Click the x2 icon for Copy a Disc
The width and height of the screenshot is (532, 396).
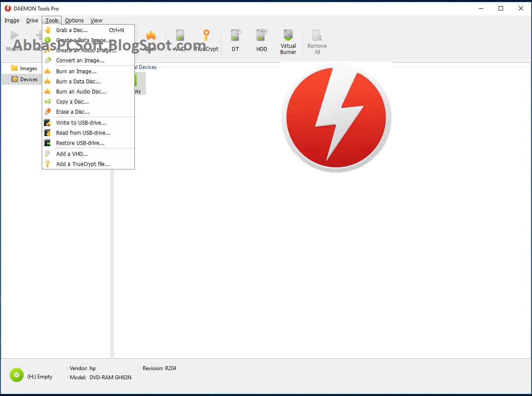pos(48,101)
